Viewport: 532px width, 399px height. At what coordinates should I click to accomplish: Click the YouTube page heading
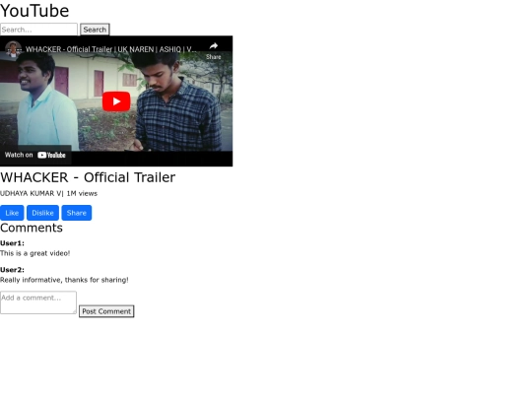(34, 11)
